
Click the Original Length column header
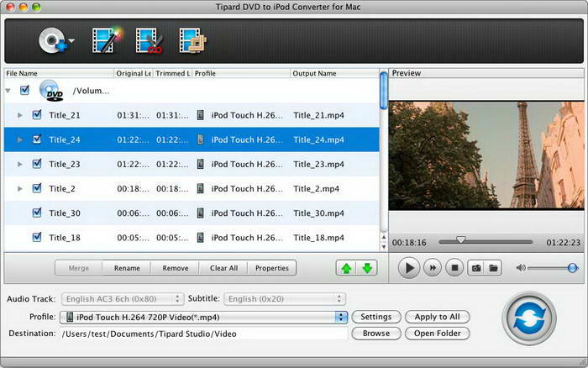pos(133,73)
